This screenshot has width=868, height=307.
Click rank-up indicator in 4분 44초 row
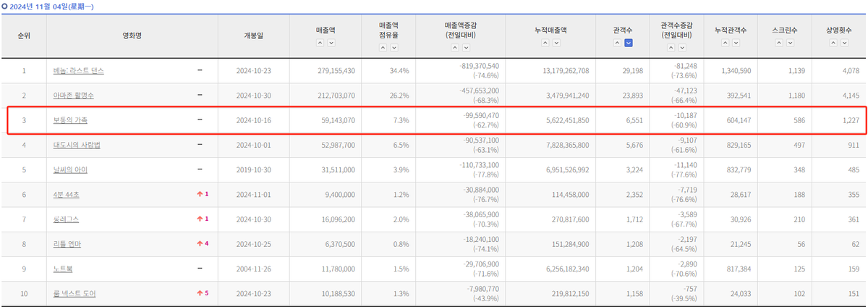pos(202,195)
